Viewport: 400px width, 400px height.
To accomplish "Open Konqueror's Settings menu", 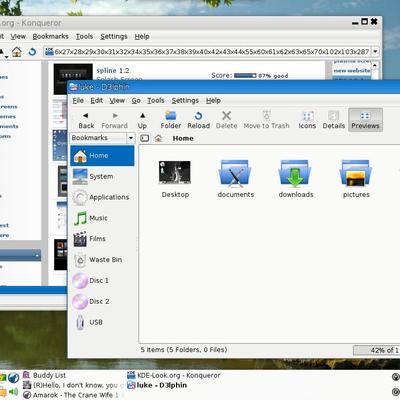I will (114, 36).
